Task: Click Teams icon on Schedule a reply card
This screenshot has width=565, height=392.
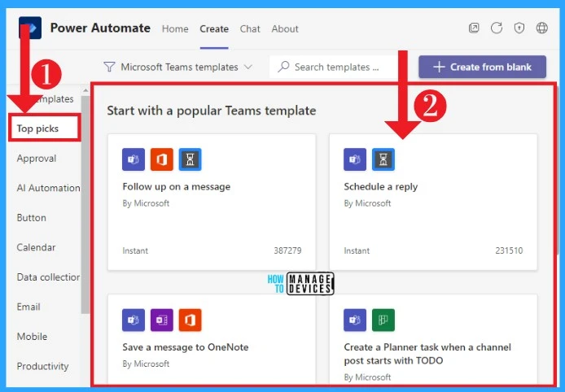Action: (355, 159)
